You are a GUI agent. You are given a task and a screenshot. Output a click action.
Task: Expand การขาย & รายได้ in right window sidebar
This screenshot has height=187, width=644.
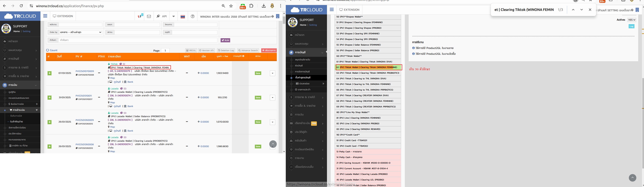(307, 97)
